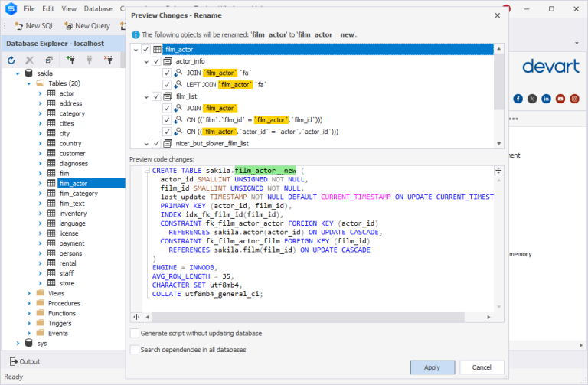The height and width of the screenshot is (385, 588).
Task: Open the Database menu
Action: click(97, 8)
